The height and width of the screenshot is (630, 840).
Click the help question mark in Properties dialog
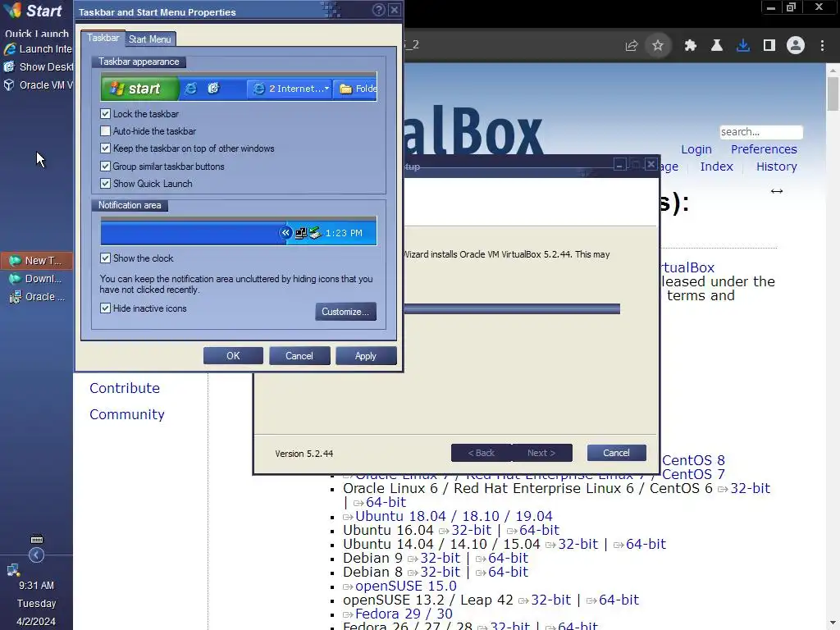pyautogui.click(x=378, y=10)
